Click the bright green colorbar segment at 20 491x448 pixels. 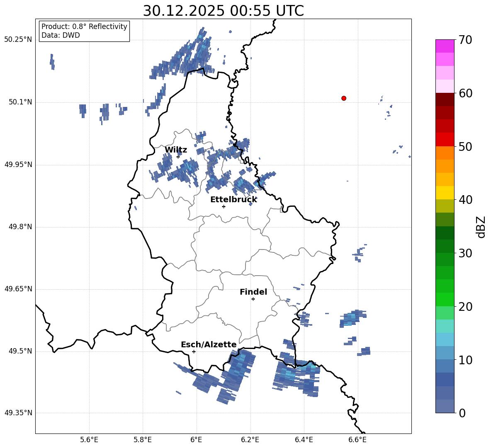[x=445, y=299]
